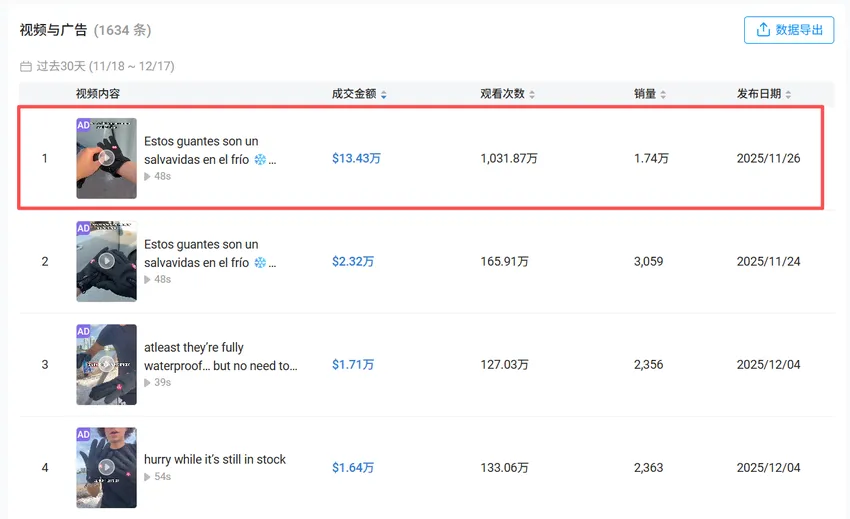Open the calendar icon for past 30 days
Viewport: 850px width, 519px height.
[x=26, y=67]
